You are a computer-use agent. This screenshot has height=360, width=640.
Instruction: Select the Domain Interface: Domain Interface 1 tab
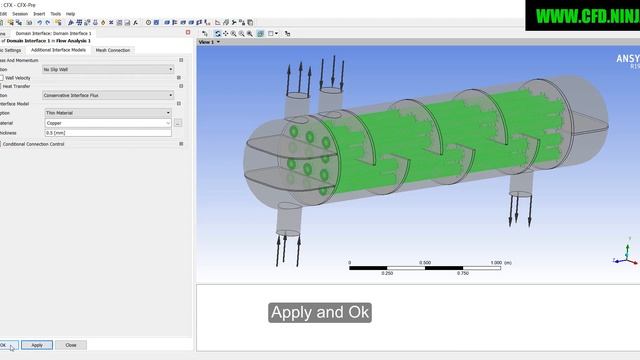coord(53,33)
